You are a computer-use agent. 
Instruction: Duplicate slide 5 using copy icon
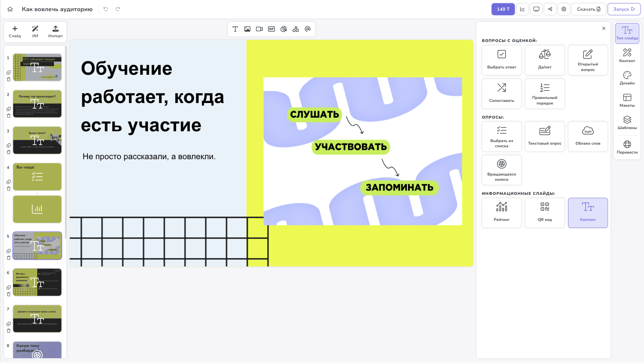pyautogui.click(x=9, y=251)
